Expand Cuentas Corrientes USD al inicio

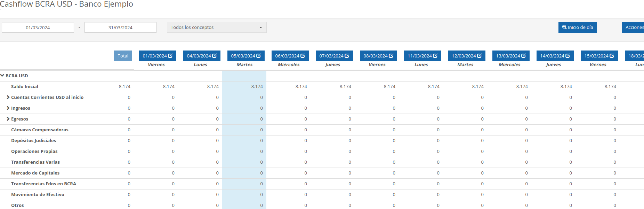click(8, 98)
